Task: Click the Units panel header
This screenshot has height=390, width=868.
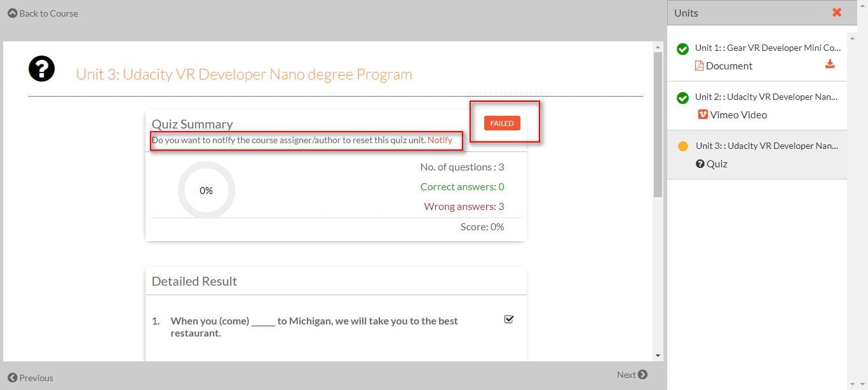Action: pyautogui.click(x=761, y=13)
